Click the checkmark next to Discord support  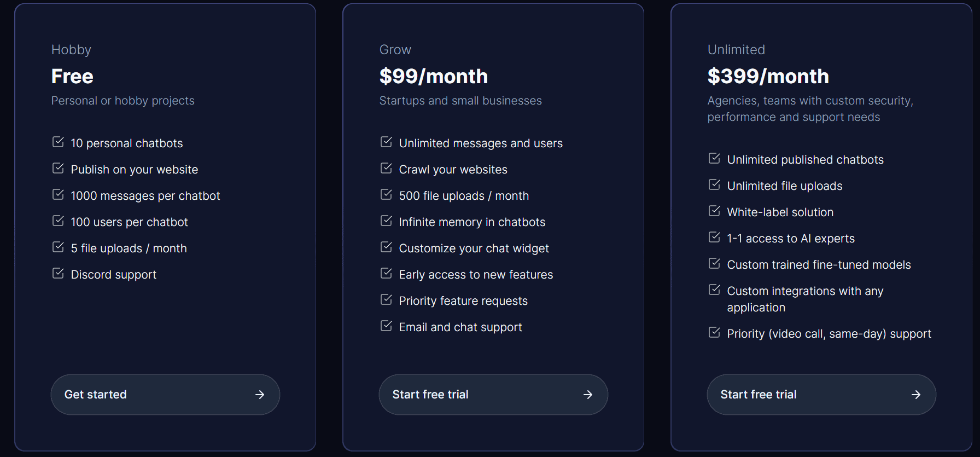(58, 273)
